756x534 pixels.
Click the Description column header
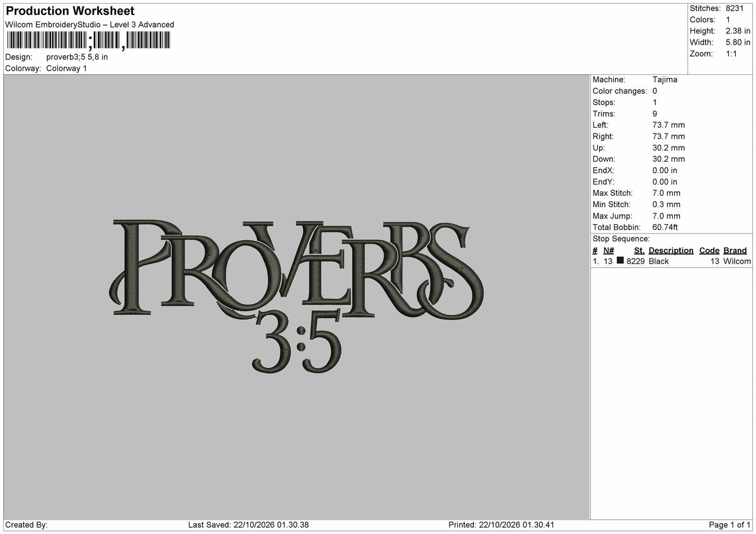click(671, 251)
